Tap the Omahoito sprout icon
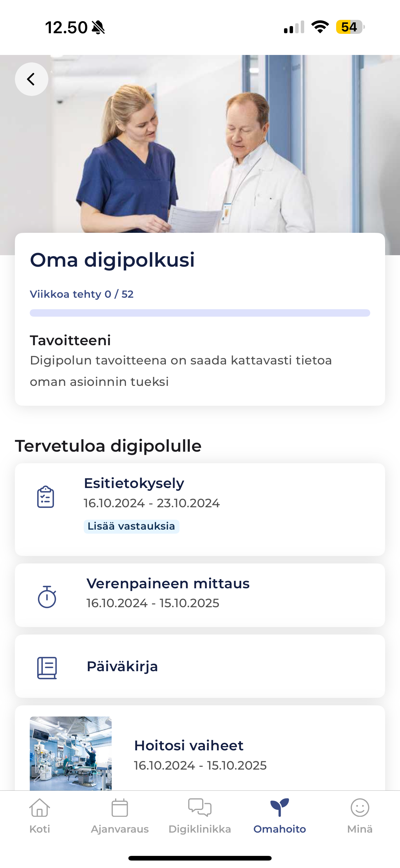Screen dimensions: 400x868 279,807
